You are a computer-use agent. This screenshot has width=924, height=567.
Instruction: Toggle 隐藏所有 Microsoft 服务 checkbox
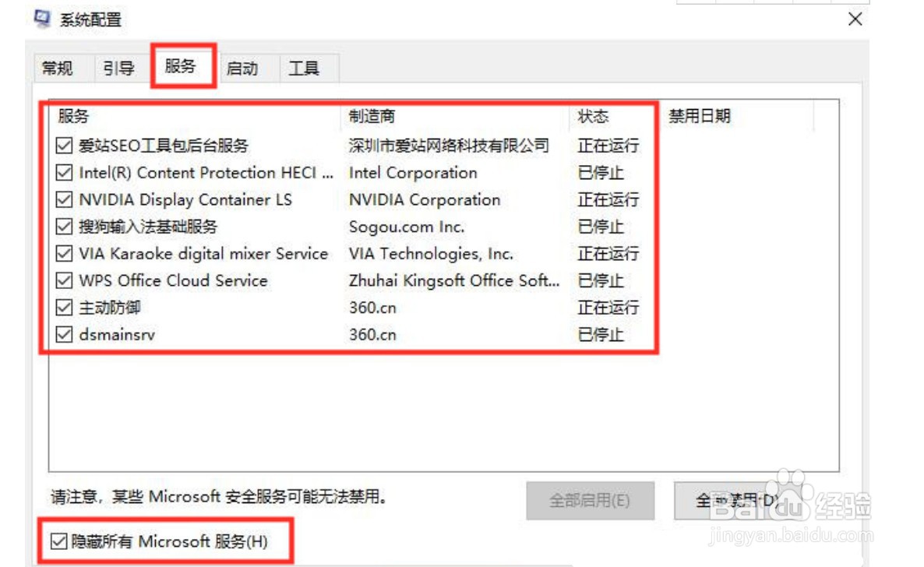pos(58,541)
